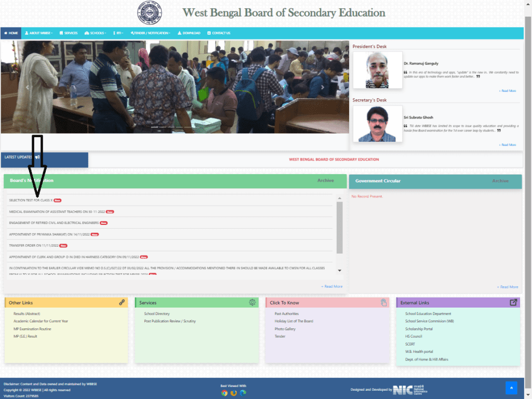The height and width of the screenshot is (399, 532).
Task: Click the Latest Updates megaphone icon
Action: [x=37, y=157]
